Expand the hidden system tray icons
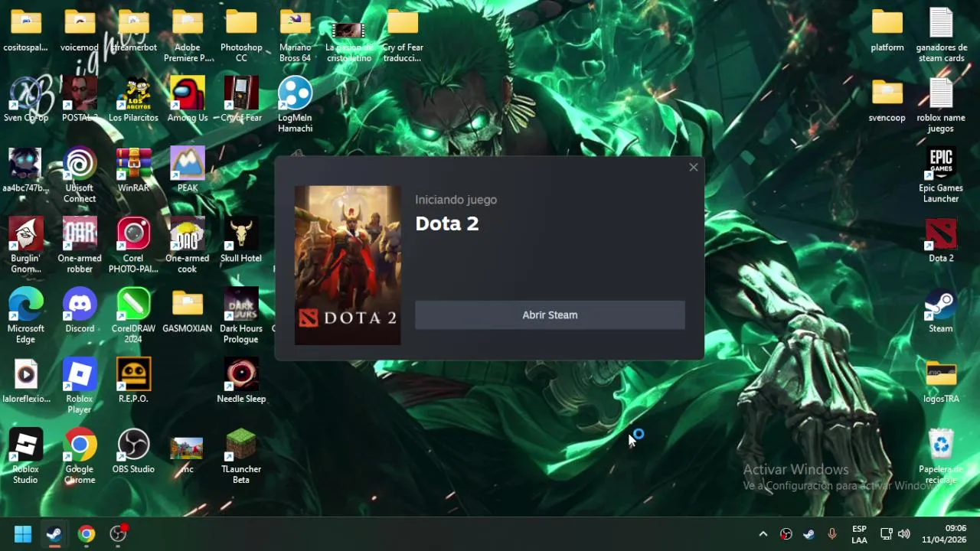This screenshot has width=980, height=551. [763, 534]
